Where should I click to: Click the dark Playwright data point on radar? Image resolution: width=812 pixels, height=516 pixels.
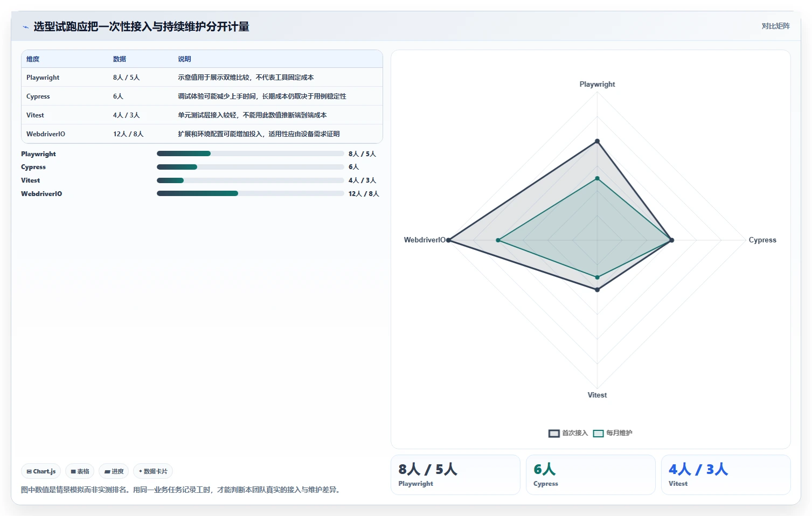point(597,141)
